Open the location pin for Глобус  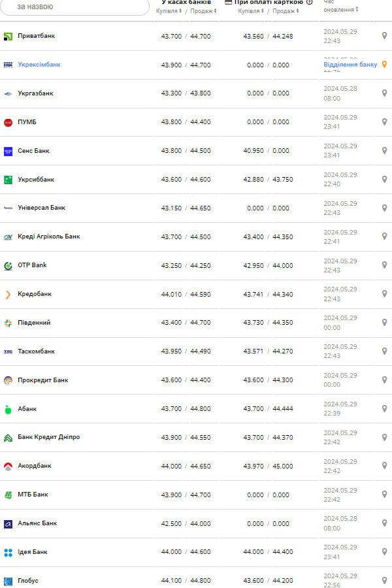[384, 580]
